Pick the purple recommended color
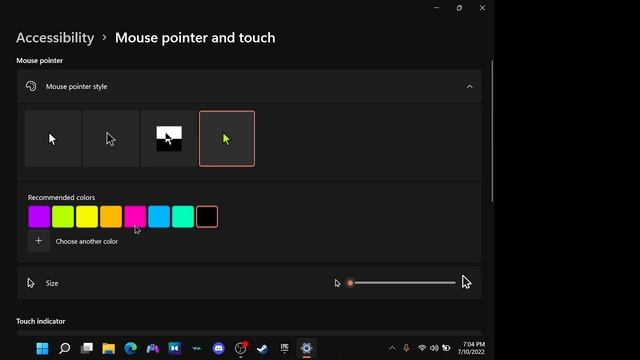 tap(39, 216)
